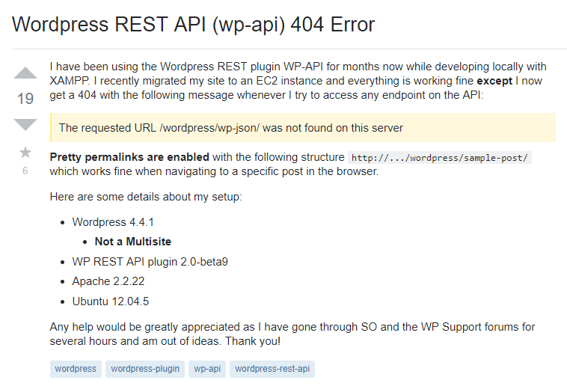567x392 pixels.
Task: Click the vote count '19'
Action: pos(25,99)
